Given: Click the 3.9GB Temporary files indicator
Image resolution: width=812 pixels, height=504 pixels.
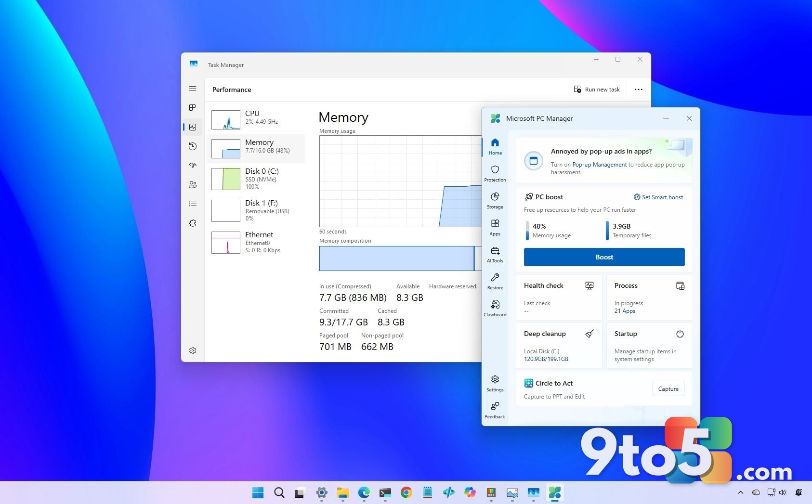Looking at the screenshot, I should point(629,231).
